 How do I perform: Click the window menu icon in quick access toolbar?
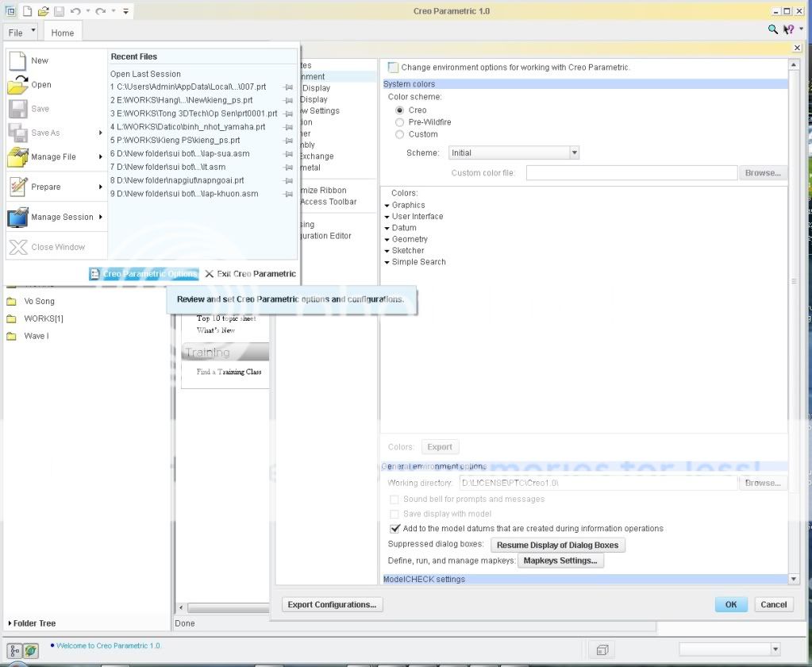click(x=10, y=11)
